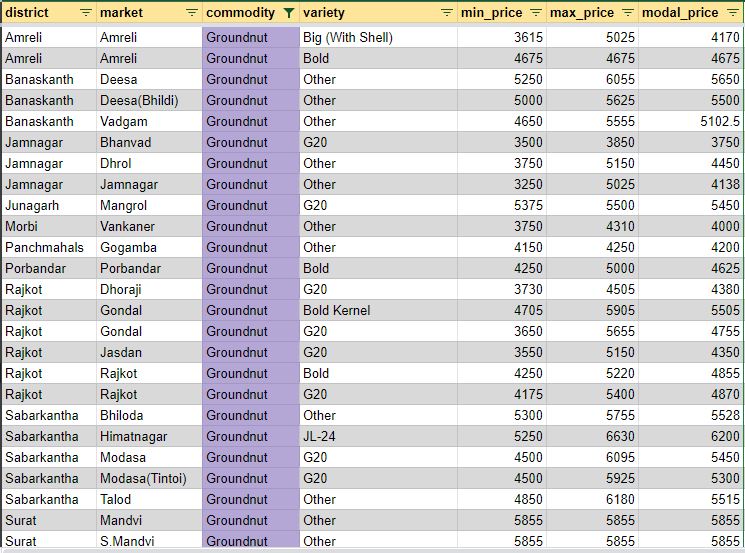This screenshot has width=745, height=553.
Task: Open the district column filter icon
Action: click(x=85, y=13)
